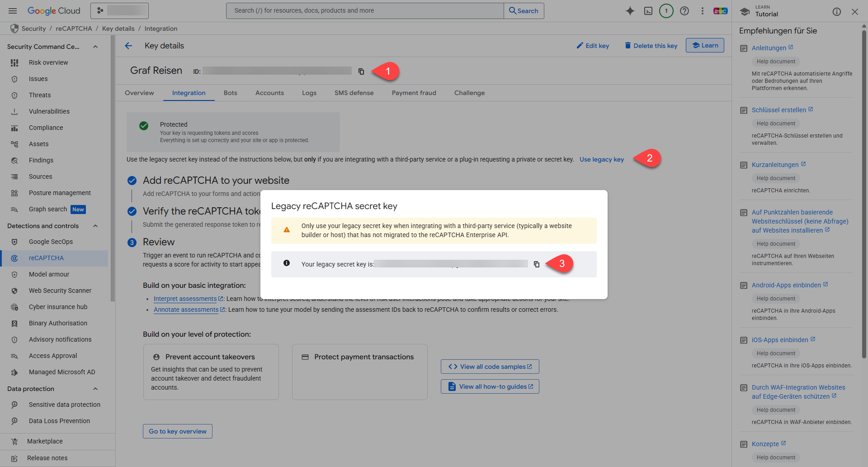Viewport: 868px width, 467px height.
Task: Close the Learn tutorial panel
Action: pyautogui.click(x=854, y=12)
